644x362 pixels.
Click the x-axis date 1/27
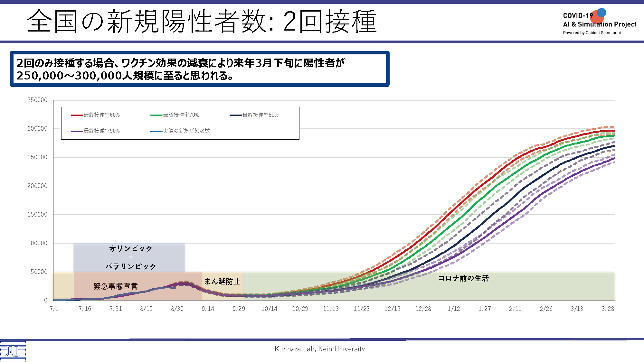click(485, 309)
